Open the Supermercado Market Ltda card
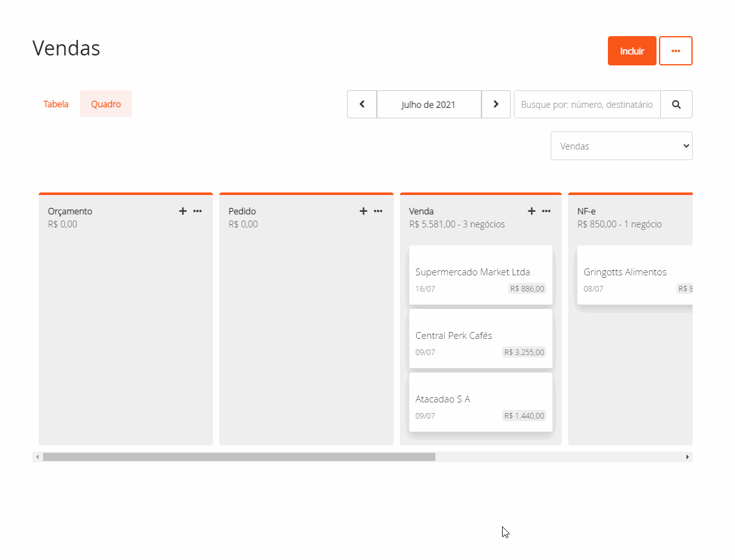The height and width of the screenshot is (560, 735). (x=481, y=275)
